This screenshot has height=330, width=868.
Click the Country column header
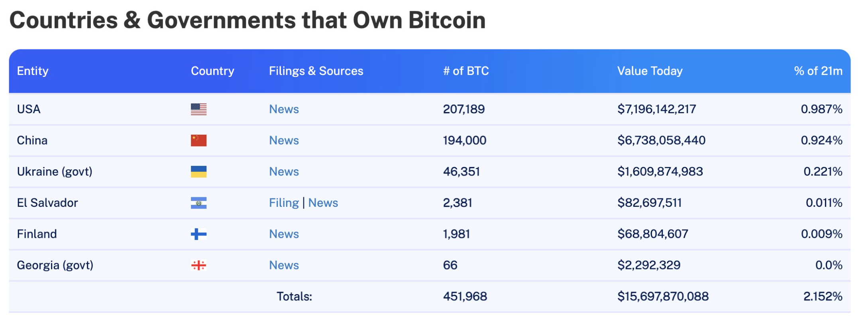coord(213,71)
